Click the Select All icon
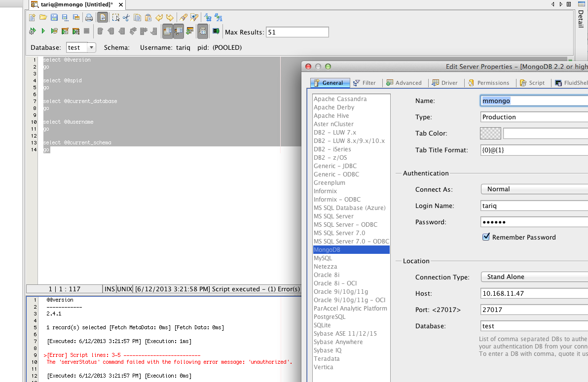The image size is (588, 382). pyautogui.click(x=116, y=18)
